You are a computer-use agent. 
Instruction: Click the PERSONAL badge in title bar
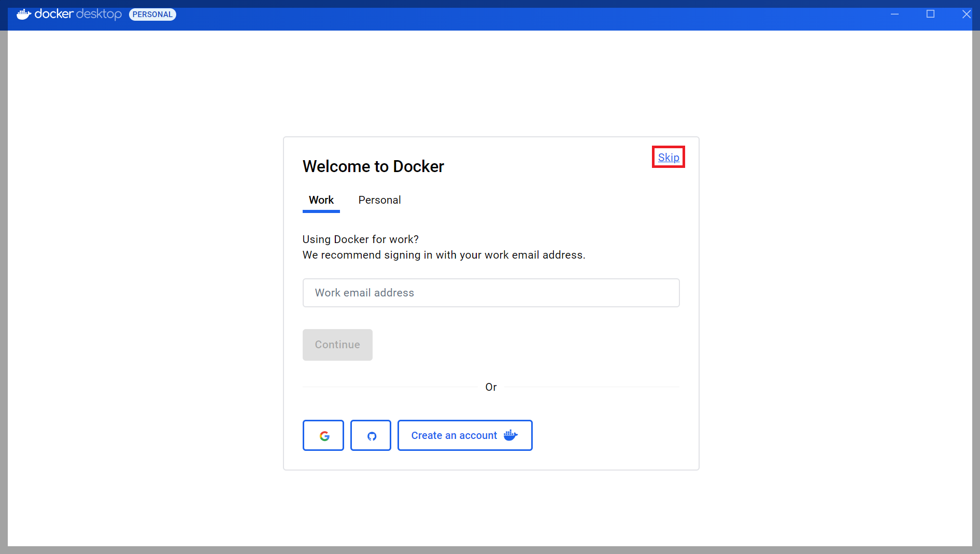pyautogui.click(x=152, y=15)
